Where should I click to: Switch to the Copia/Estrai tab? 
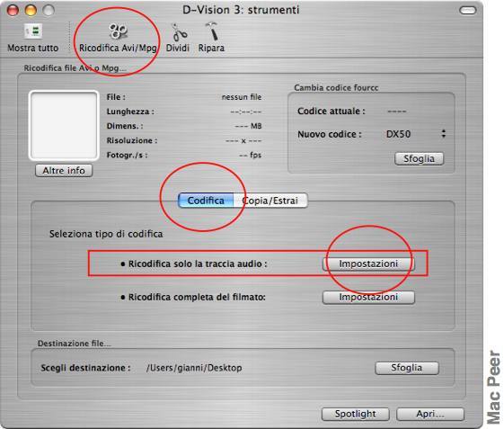click(270, 201)
